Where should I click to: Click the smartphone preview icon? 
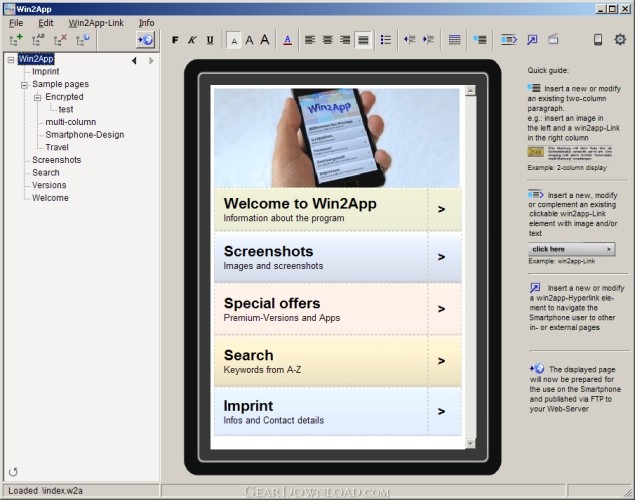[x=598, y=40]
